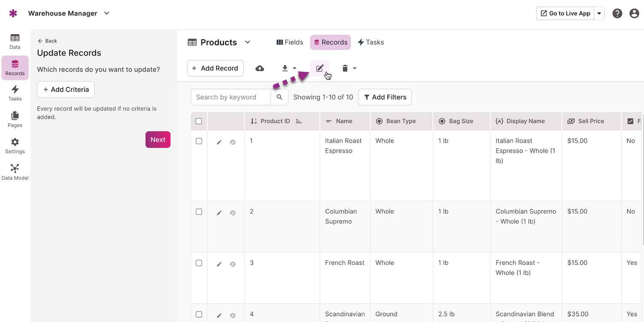The height and width of the screenshot is (322, 644).
Task: Check the box for product 1 row
Action: point(199,141)
